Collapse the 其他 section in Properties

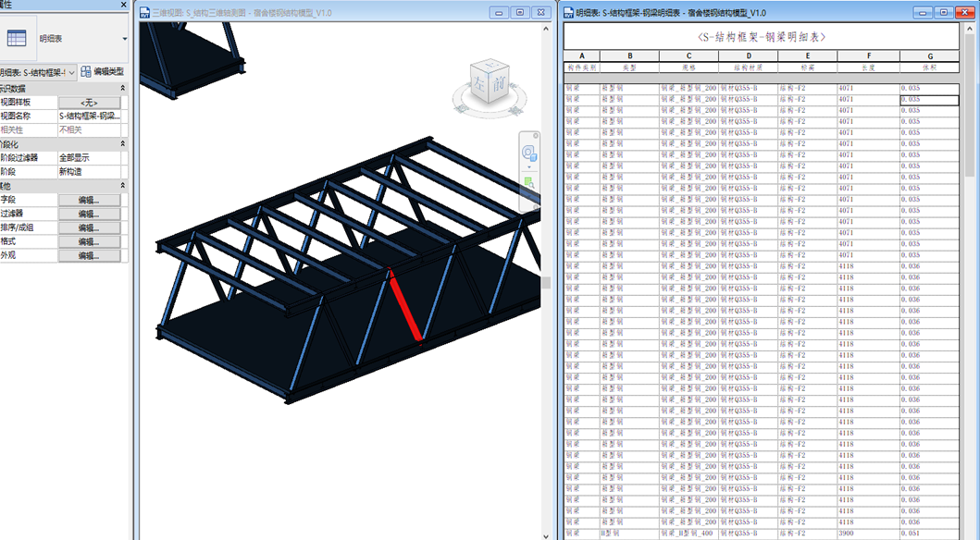[122, 186]
